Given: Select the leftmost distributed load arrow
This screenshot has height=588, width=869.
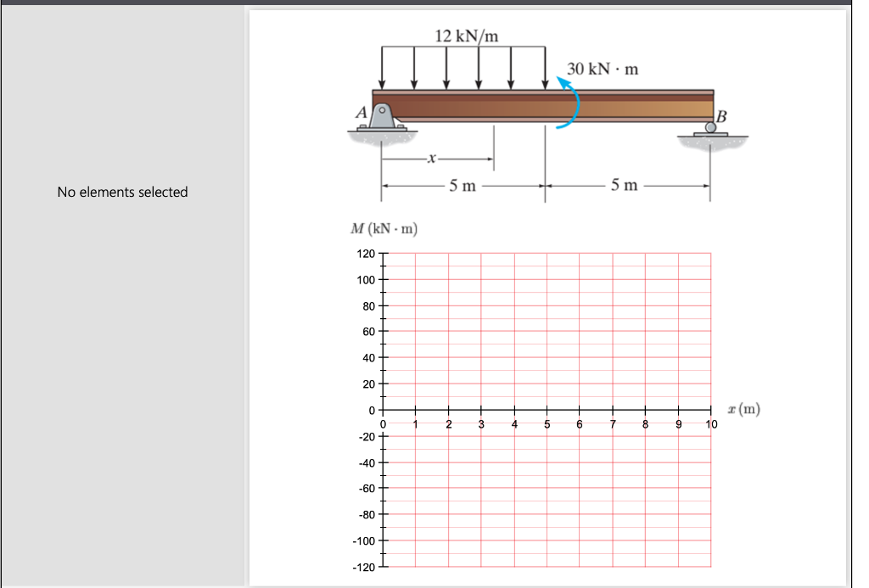Looking at the screenshot, I should (382, 66).
